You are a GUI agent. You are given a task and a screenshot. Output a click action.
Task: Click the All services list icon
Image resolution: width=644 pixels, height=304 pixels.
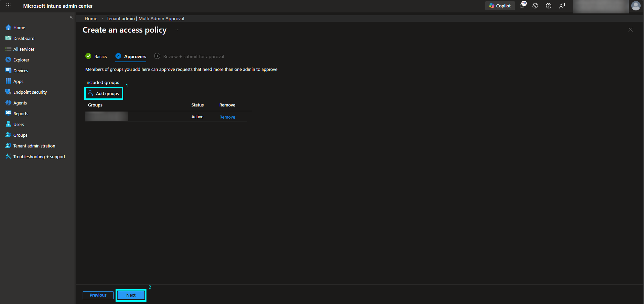click(8, 49)
